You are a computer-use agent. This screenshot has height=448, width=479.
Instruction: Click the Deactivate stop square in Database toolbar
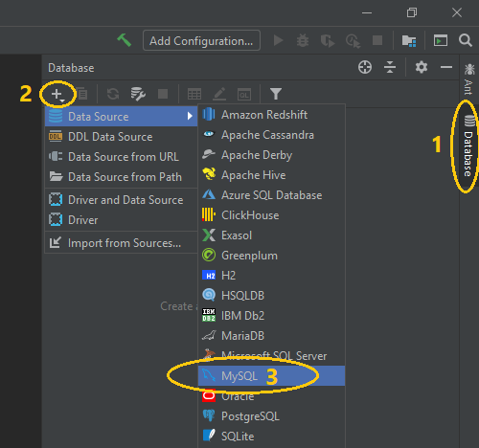[x=163, y=94]
